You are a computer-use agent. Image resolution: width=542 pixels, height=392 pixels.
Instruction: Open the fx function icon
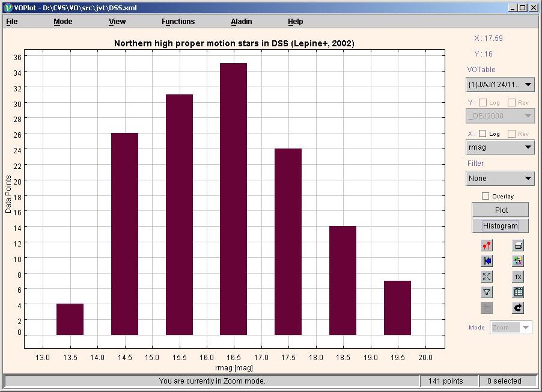click(x=518, y=277)
